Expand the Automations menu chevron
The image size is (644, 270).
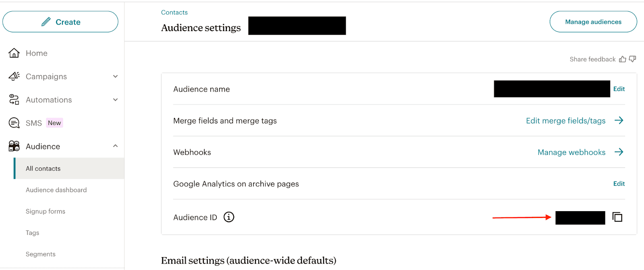pyautogui.click(x=116, y=100)
